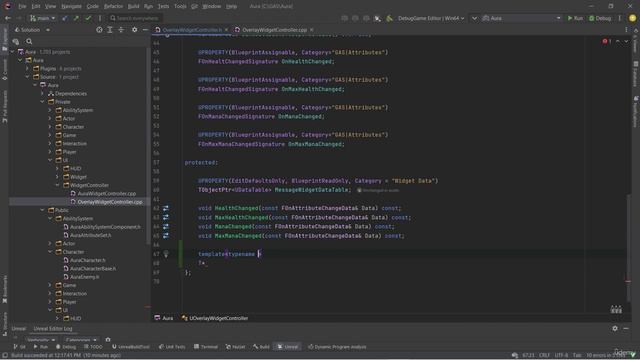Open Dynamic Program Analysis tool window
This screenshot has height=360, width=640.
pyautogui.click(x=337, y=347)
